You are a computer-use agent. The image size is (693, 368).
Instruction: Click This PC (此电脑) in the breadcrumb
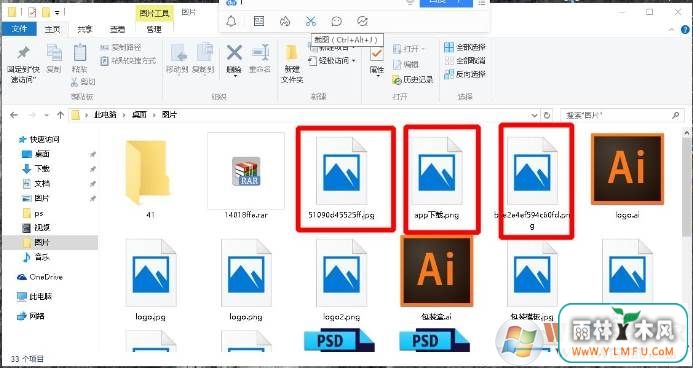[105, 115]
